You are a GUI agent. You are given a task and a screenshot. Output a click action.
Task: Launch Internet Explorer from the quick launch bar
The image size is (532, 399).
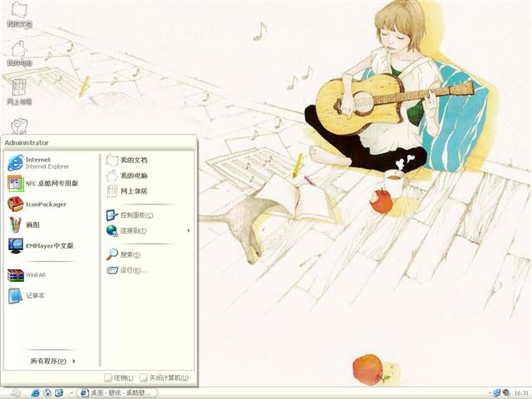35,393
